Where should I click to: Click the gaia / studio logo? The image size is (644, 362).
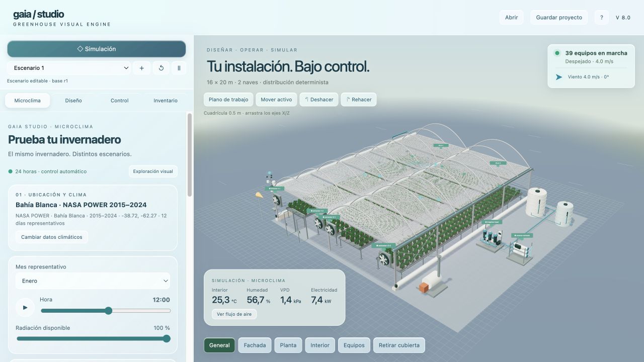click(39, 14)
